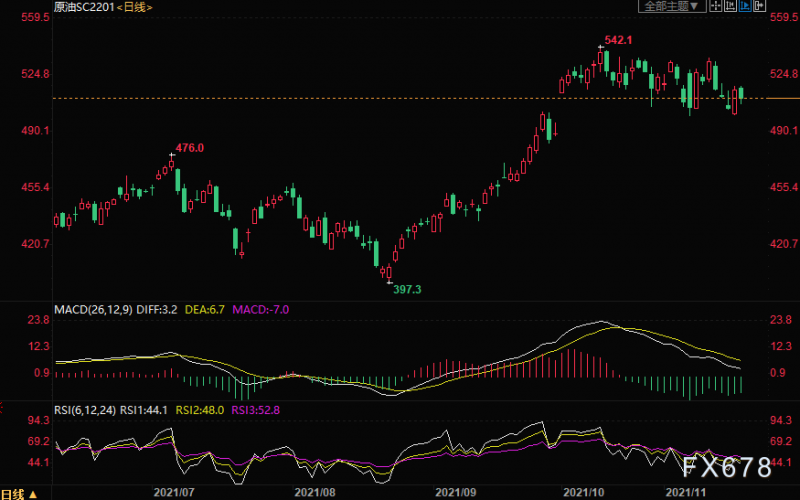Click the 2021/11 date axis label
800x500 pixels.
pyautogui.click(x=686, y=493)
